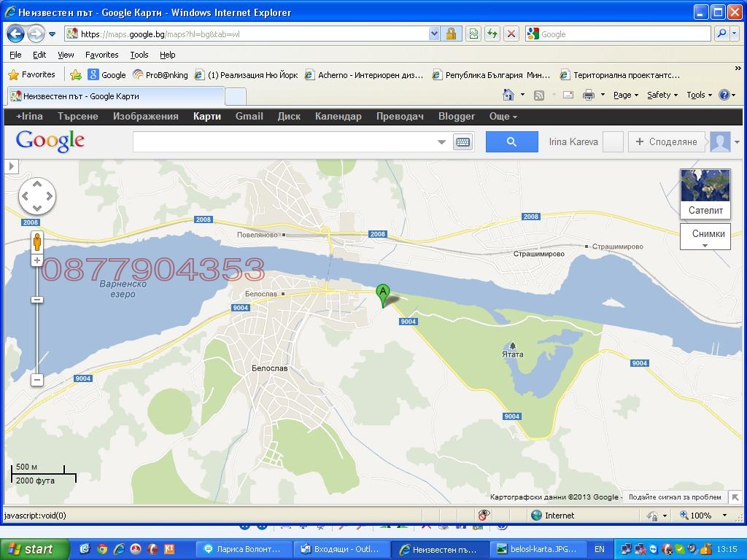The width and height of the screenshot is (747, 560).
Task: Click the IE Home toolbar icon
Action: tap(508, 95)
